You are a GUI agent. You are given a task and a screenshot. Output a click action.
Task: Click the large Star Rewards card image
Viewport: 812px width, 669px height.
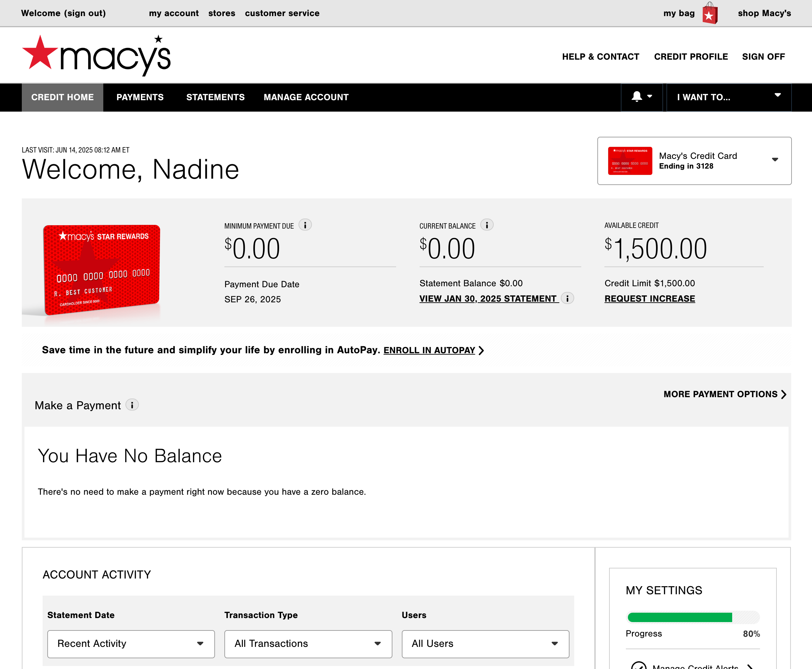[101, 269]
